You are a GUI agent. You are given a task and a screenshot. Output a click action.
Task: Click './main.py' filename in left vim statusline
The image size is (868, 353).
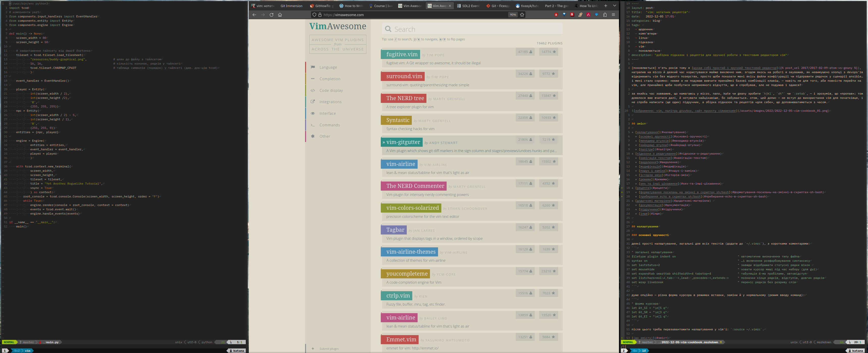click(x=51, y=342)
